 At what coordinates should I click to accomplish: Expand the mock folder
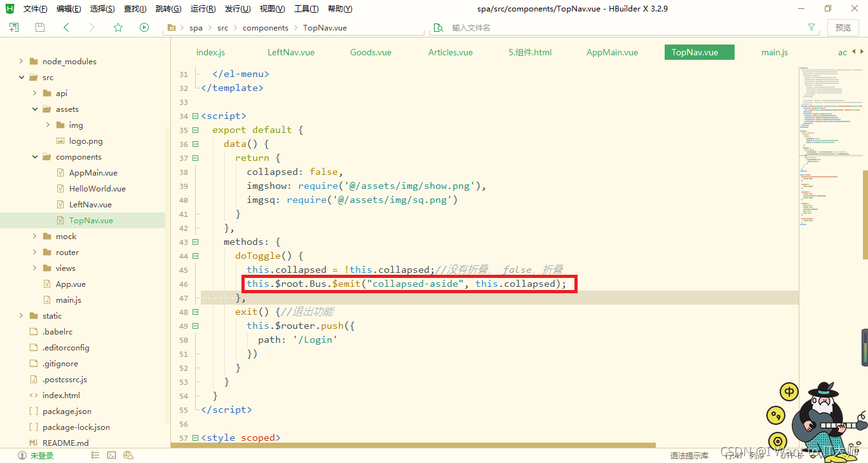[35, 236]
